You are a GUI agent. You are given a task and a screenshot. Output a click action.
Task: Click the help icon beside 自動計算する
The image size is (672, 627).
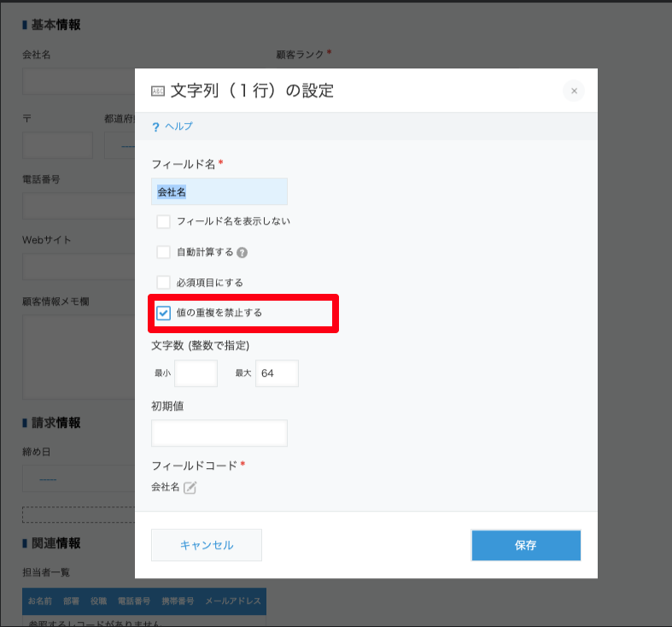click(243, 253)
